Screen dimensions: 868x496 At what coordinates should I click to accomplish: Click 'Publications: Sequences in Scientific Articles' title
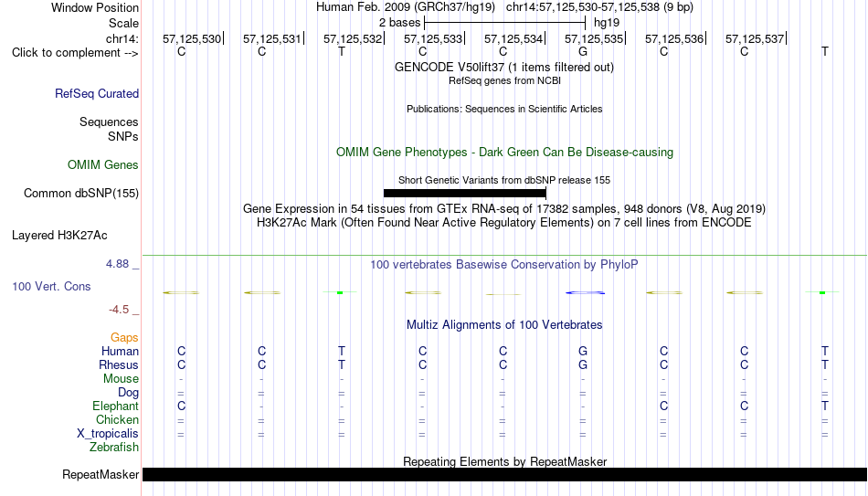click(x=504, y=109)
